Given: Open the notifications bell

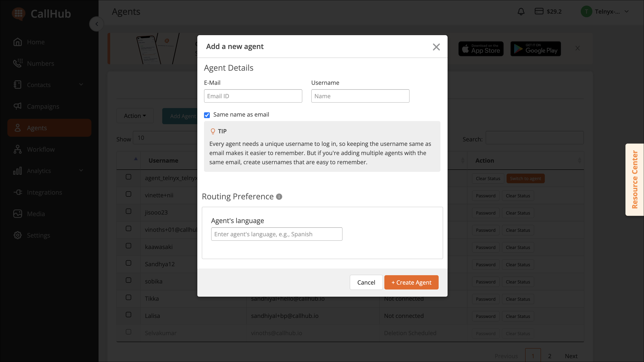Looking at the screenshot, I should [521, 11].
